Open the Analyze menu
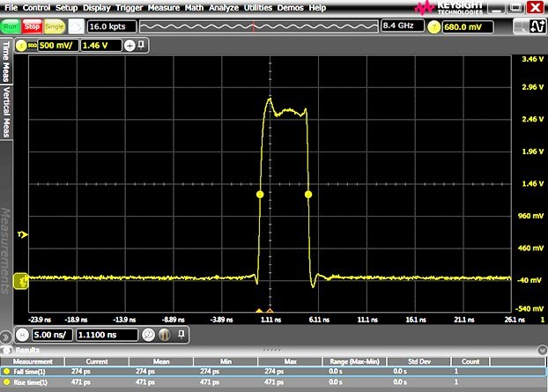This screenshot has height=392, width=548. tap(224, 8)
